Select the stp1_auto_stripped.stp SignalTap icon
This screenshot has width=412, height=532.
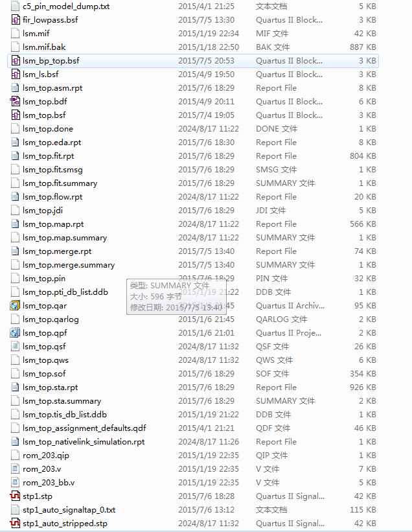click(x=16, y=523)
